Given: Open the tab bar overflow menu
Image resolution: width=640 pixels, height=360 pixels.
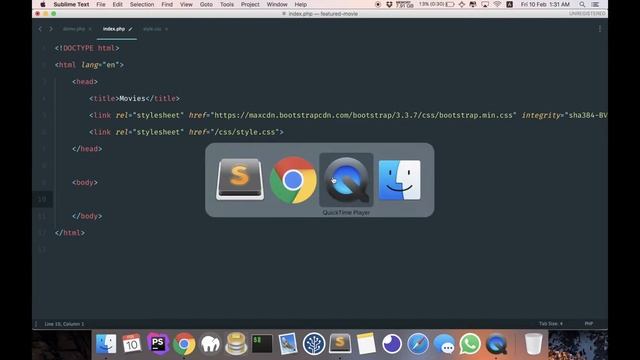Looking at the screenshot, I should [600, 29].
